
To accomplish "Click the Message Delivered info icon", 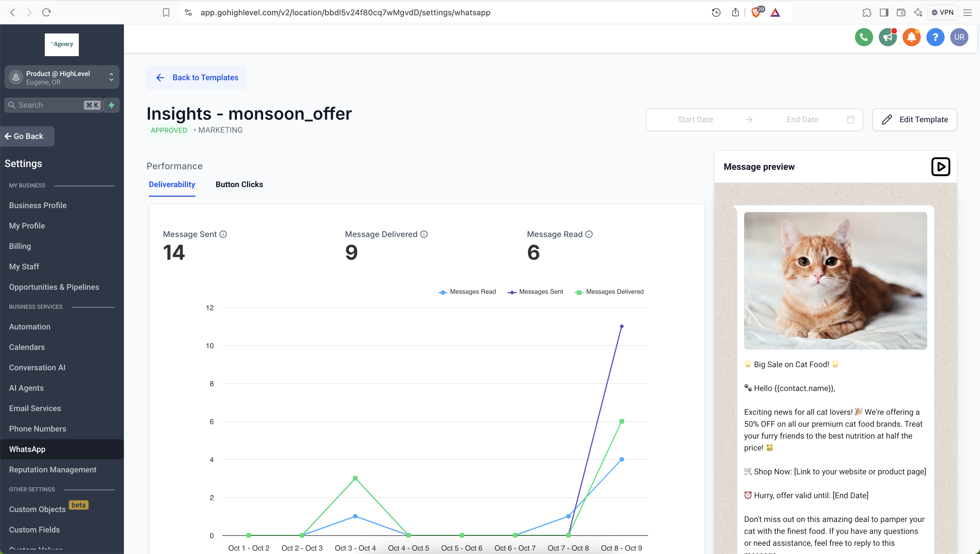I will pyautogui.click(x=424, y=234).
